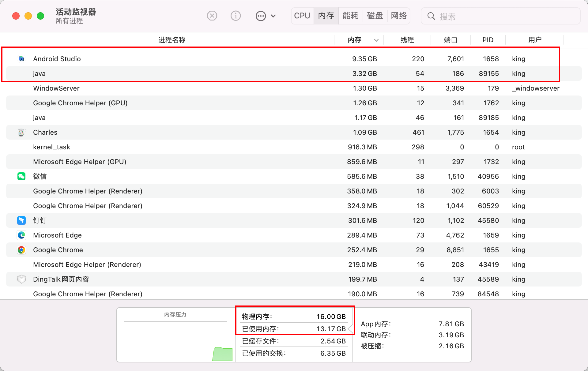The image size is (588, 371).
Task: Open the 网络 tab
Action: (x=399, y=16)
